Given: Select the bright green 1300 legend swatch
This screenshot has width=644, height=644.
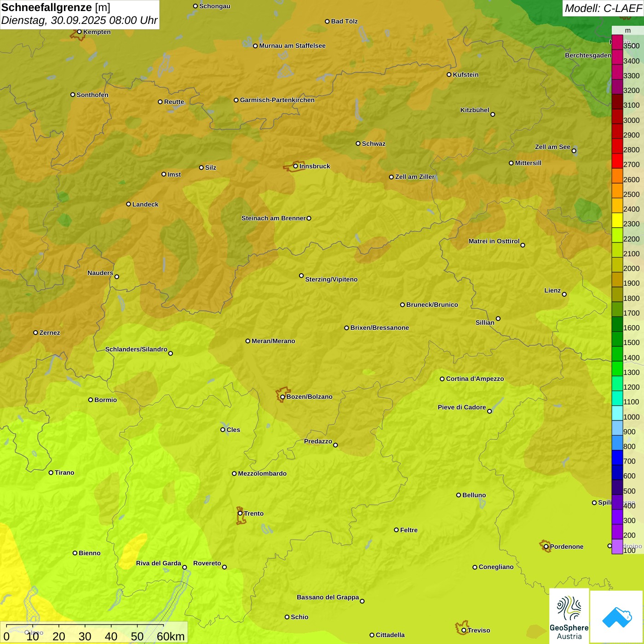Looking at the screenshot, I should [617, 369].
